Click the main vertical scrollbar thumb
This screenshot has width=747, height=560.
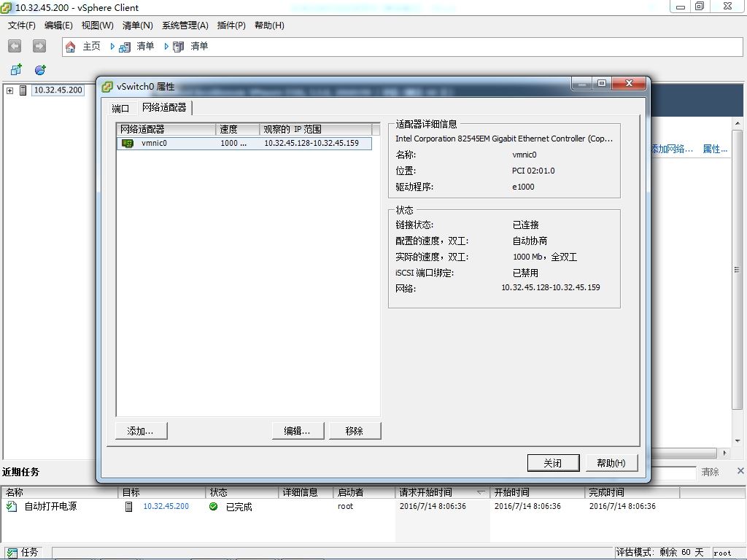pyautogui.click(x=738, y=269)
